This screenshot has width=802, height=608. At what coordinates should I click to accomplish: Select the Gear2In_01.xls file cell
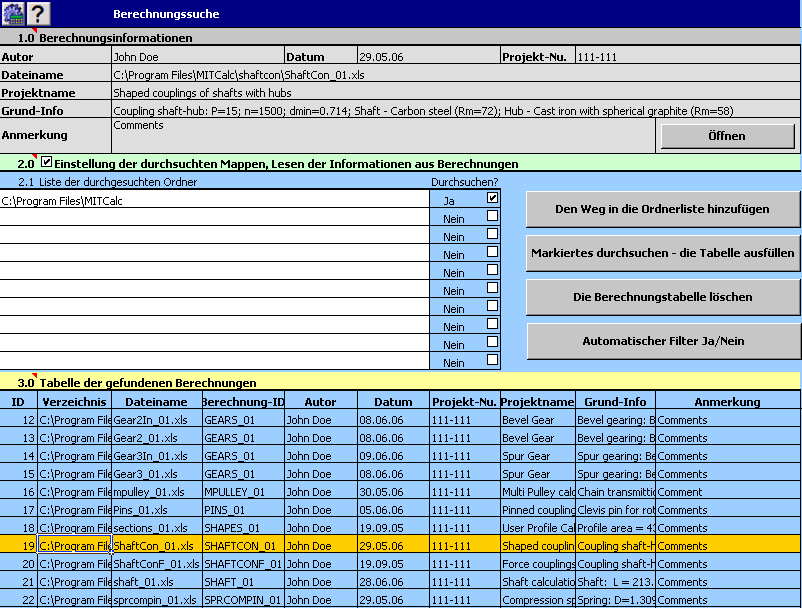[x=157, y=420]
